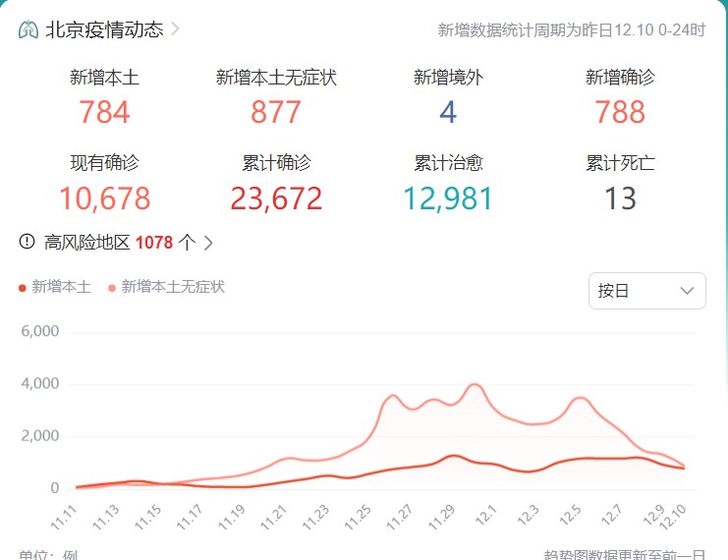The image size is (728, 560).
Task: Open the 按日 dropdown selector
Action: click(x=646, y=291)
